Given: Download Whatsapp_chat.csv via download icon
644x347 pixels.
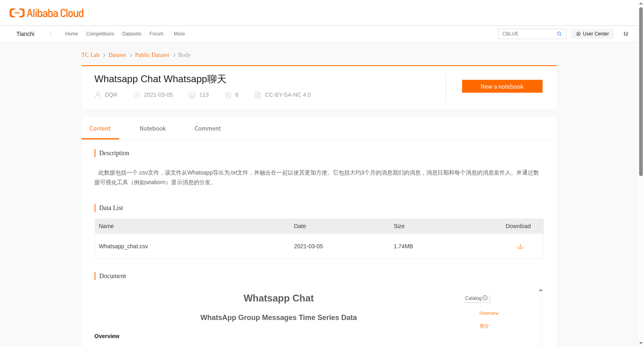Looking at the screenshot, I should pos(520,246).
